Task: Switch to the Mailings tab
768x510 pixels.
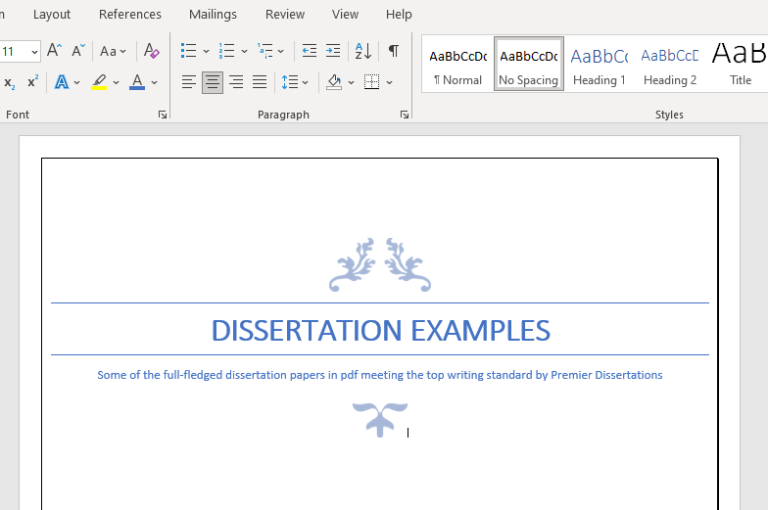Action: (x=213, y=14)
